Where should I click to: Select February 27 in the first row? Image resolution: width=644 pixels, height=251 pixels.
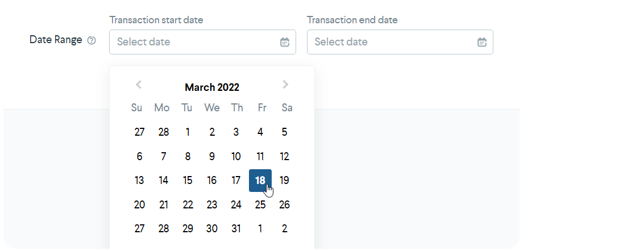(139, 132)
